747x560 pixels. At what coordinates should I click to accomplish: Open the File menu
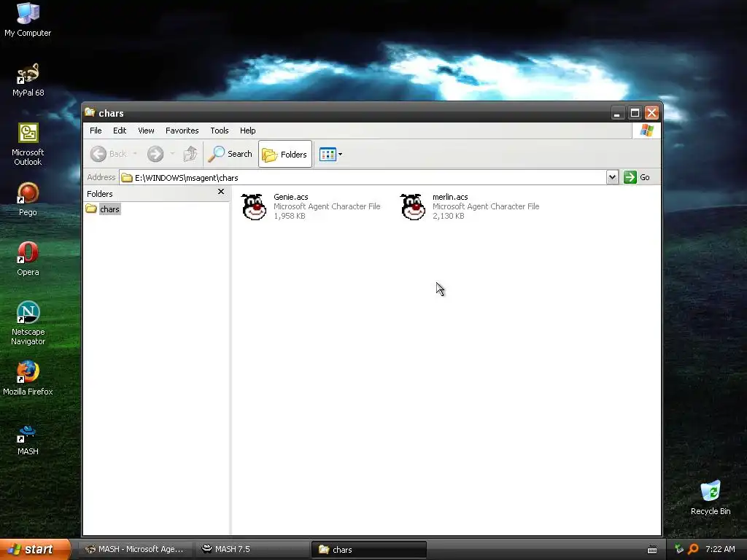[96, 131]
